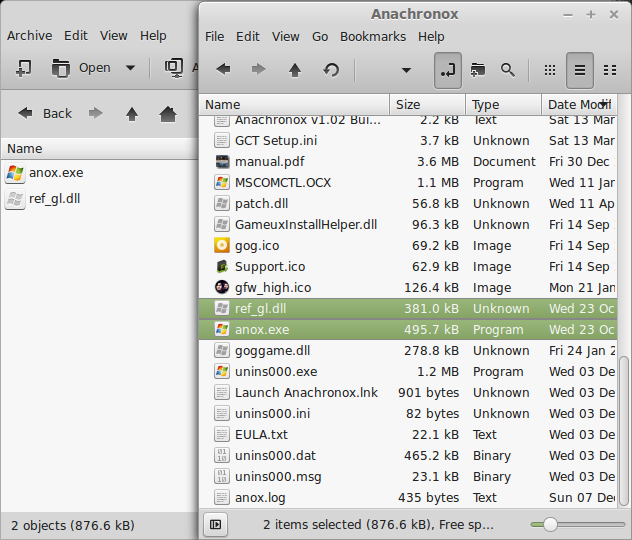The height and width of the screenshot is (540, 632).
Task: Click the zoom slider in status bar
Action: (578, 525)
